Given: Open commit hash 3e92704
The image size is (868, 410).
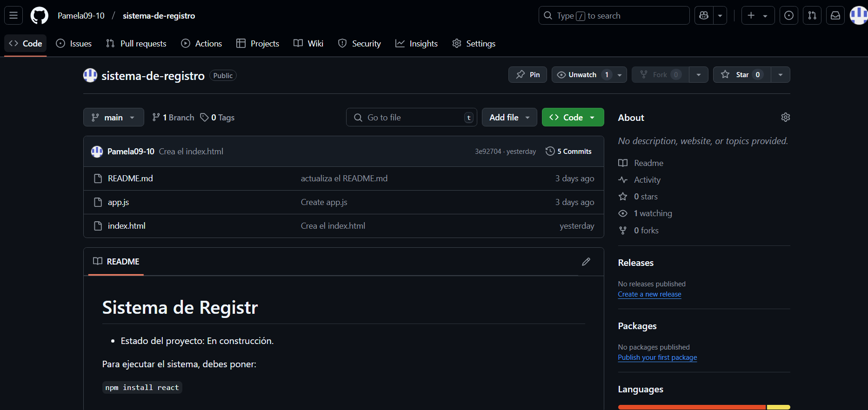Looking at the screenshot, I should pos(488,151).
